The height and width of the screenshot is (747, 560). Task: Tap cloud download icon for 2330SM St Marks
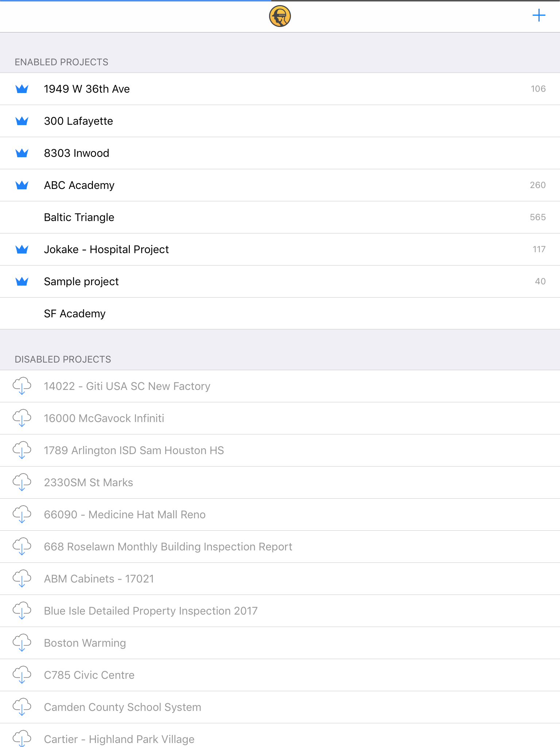[x=22, y=482]
